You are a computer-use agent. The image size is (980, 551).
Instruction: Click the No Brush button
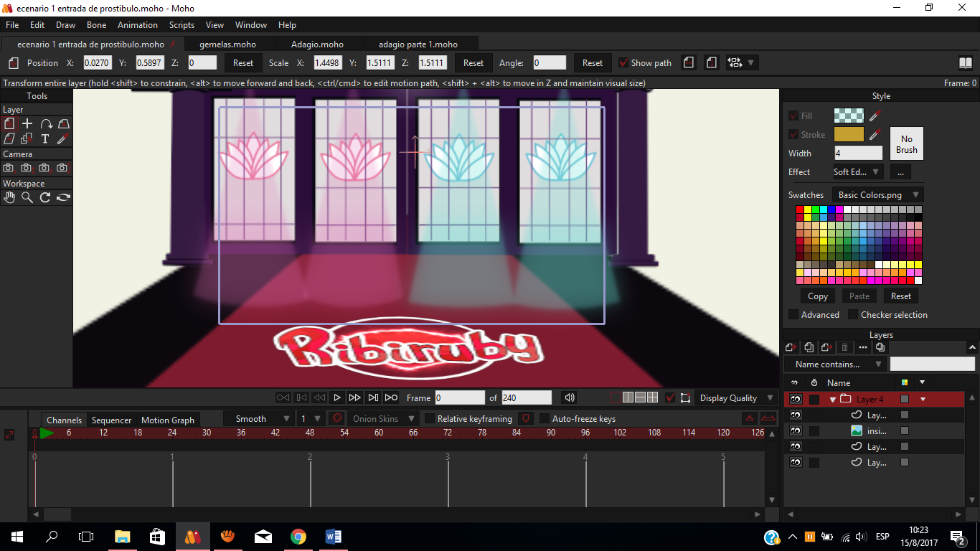pos(906,144)
